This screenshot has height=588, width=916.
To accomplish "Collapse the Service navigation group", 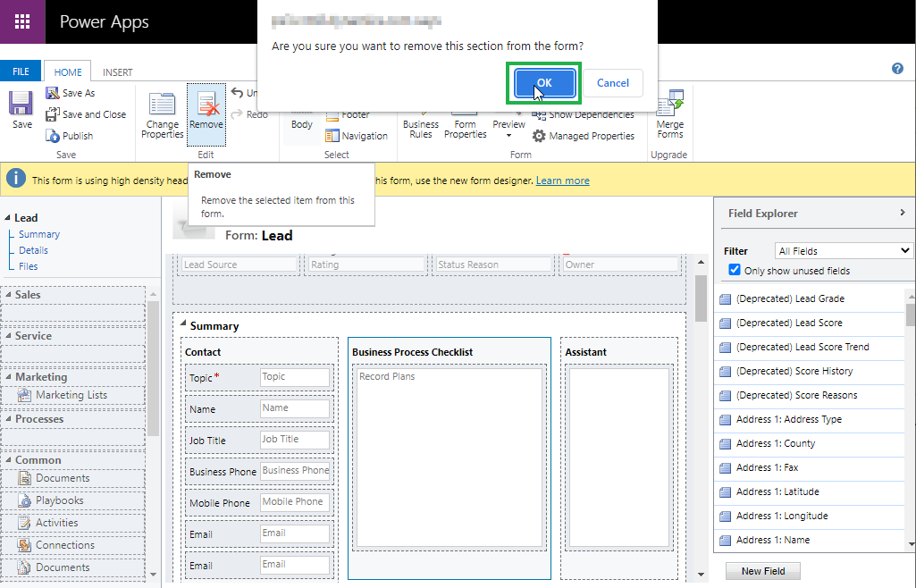I will [x=8, y=336].
